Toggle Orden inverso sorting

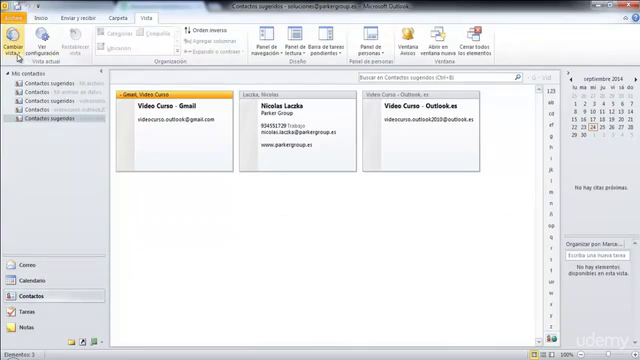206,30
